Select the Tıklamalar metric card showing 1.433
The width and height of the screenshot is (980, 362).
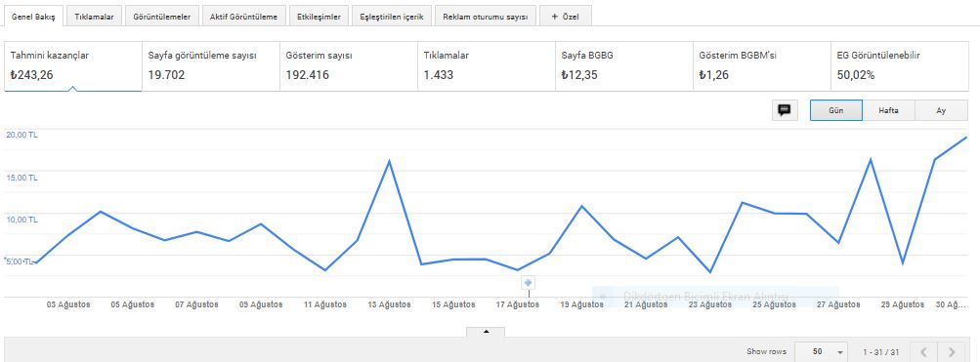tap(487, 66)
